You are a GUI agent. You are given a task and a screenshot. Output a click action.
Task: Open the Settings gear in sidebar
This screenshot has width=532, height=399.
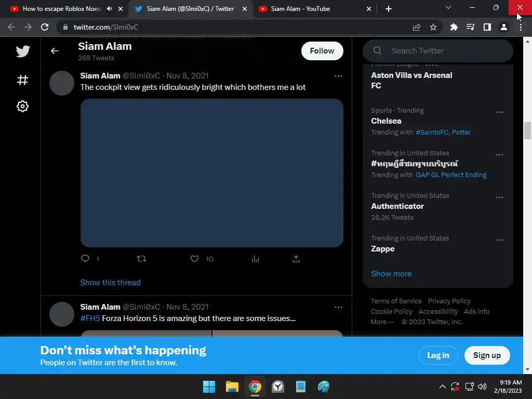coord(22,106)
